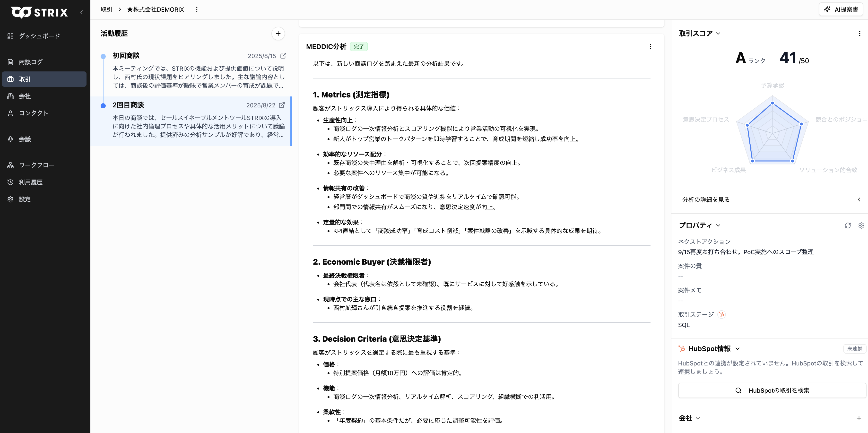Screen dimensions: 868x433
Task: Open 会社 in the sidebar menu
Action: (x=44, y=96)
